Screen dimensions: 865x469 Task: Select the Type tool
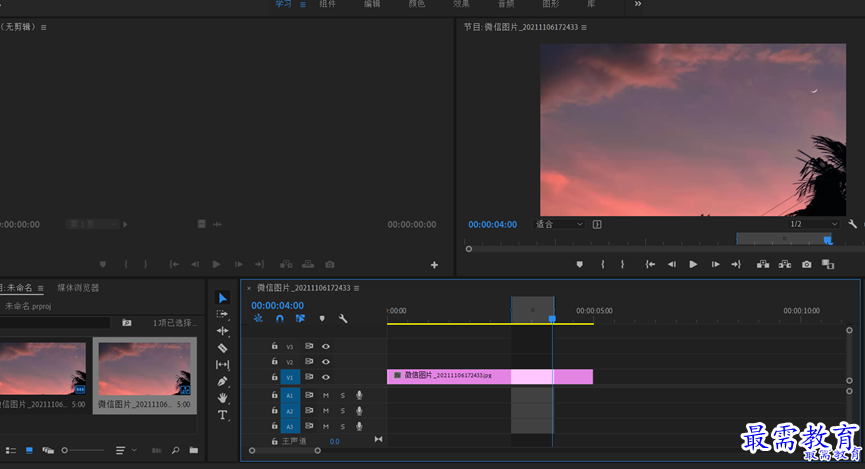click(x=222, y=415)
